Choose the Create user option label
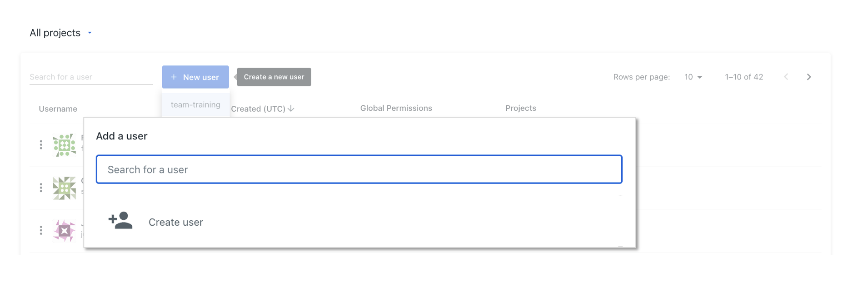This screenshot has width=868, height=288. coord(176,223)
